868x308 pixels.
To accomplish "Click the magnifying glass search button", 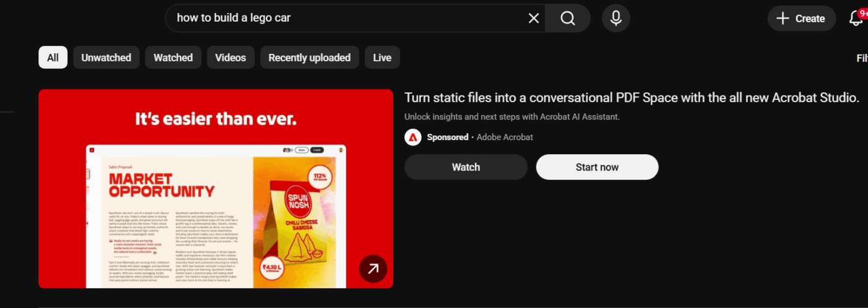I will [x=568, y=18].
